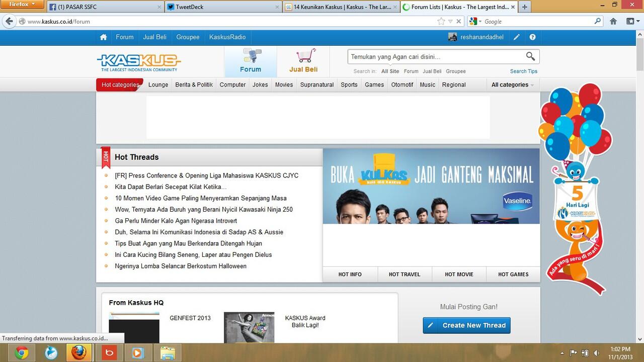Screen dimensions: 644x362
Task: Open Firefox home page icon
Action: coord(613,21)
